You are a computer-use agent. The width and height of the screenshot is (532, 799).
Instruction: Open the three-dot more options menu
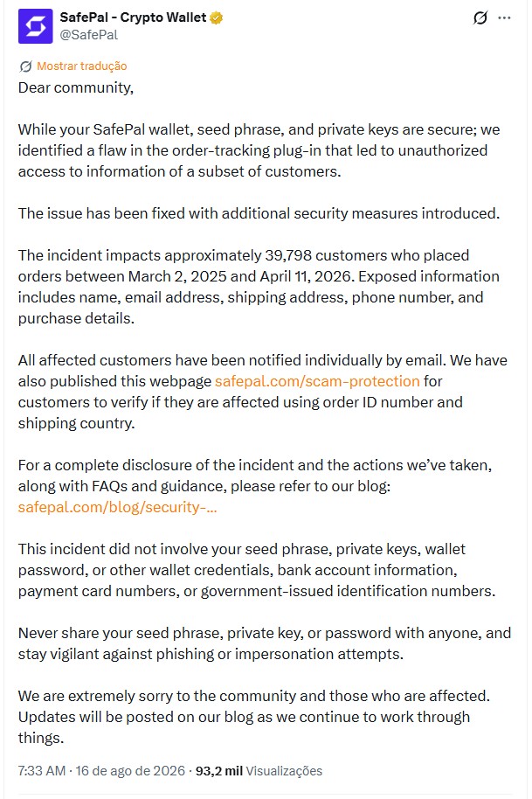505,17
